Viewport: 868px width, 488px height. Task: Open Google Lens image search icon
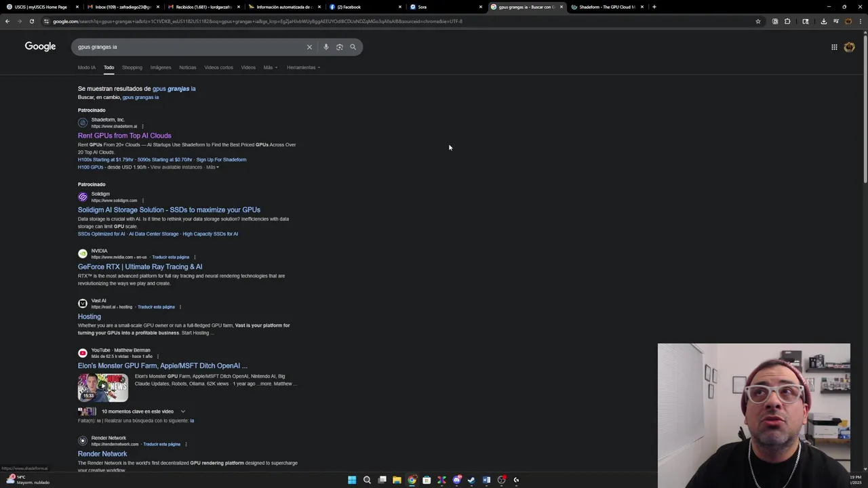pyautogui.click(x=340, y=47)
